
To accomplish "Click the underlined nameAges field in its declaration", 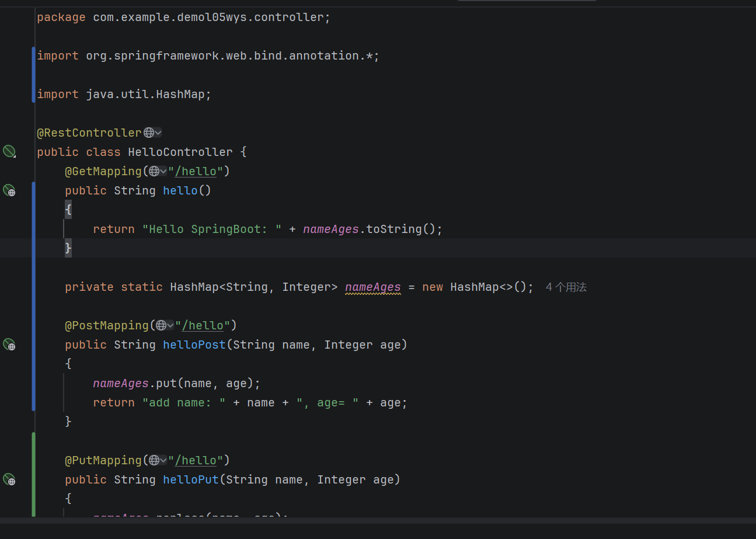I will point(373,287).
